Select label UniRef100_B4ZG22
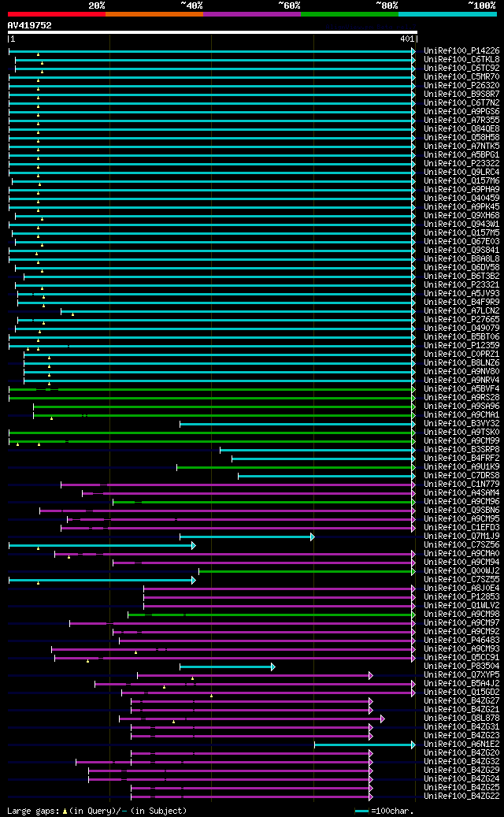504x817 pixels. coord(461,797)
